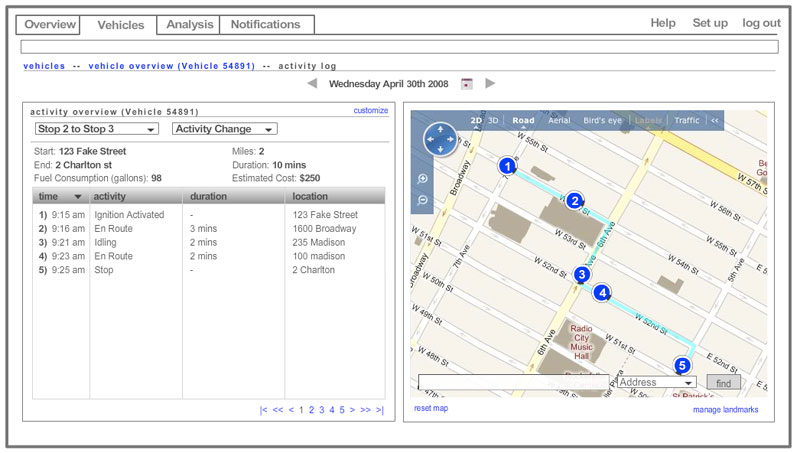Click the map pan compass control
Image resolution: width=800 pixels, height=453 pixels.
440,139
